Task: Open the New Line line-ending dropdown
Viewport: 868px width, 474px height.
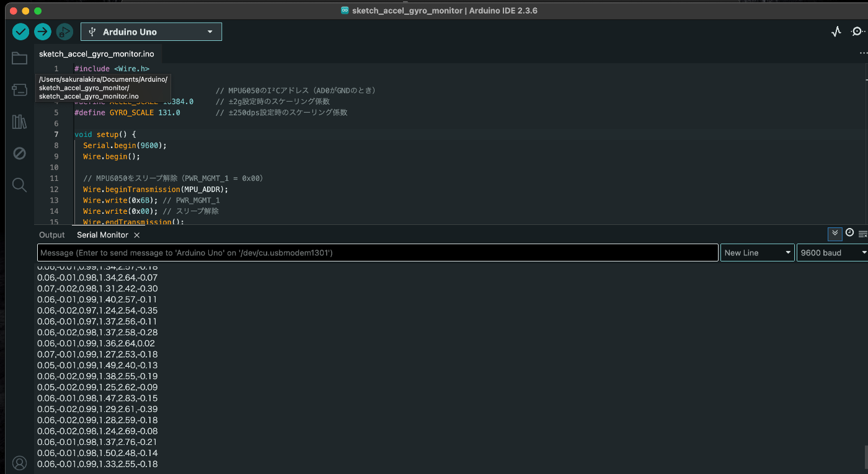Action: click(758, 253)
